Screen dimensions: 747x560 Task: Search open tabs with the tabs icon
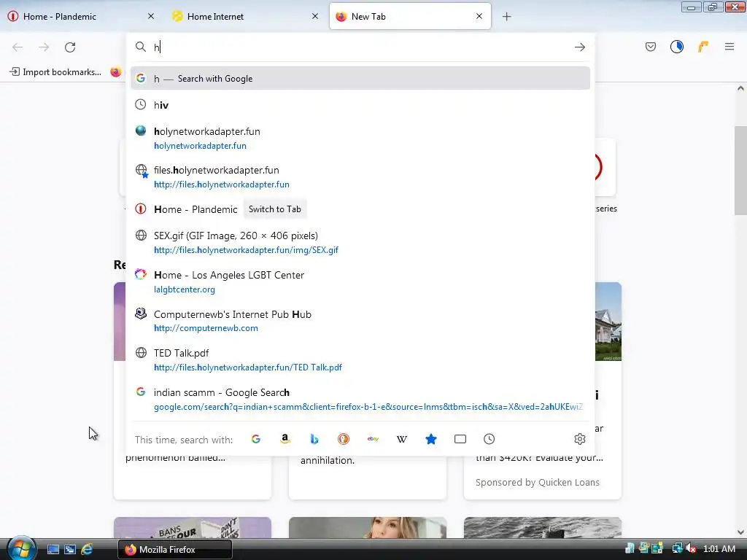pos(460,439)
